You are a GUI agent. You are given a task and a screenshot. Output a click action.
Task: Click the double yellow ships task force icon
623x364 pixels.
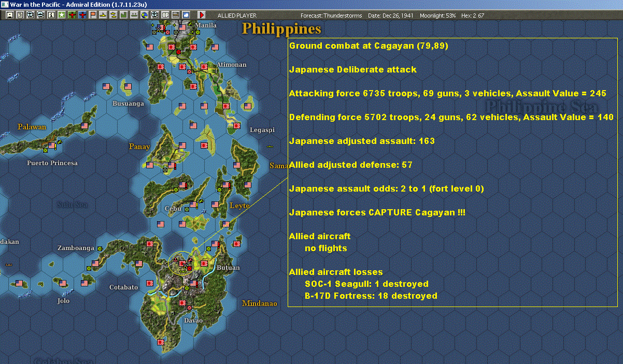[x=114, y=16]
